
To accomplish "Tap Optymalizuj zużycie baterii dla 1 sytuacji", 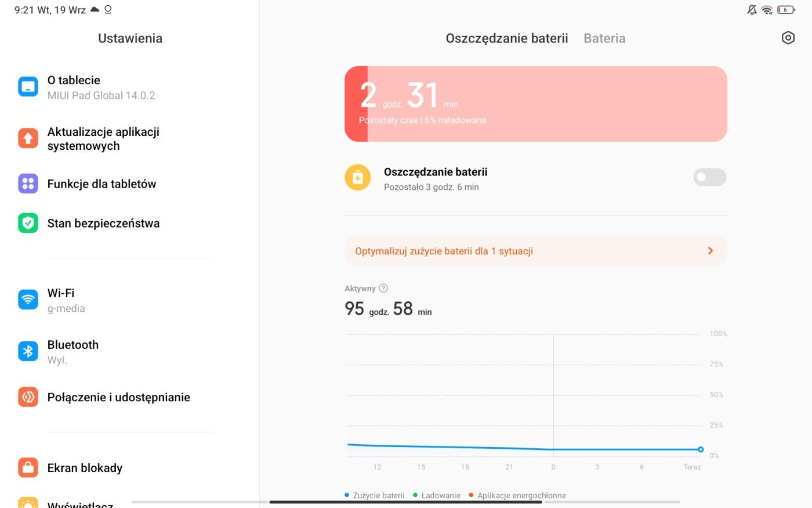I will coord(535,251).
